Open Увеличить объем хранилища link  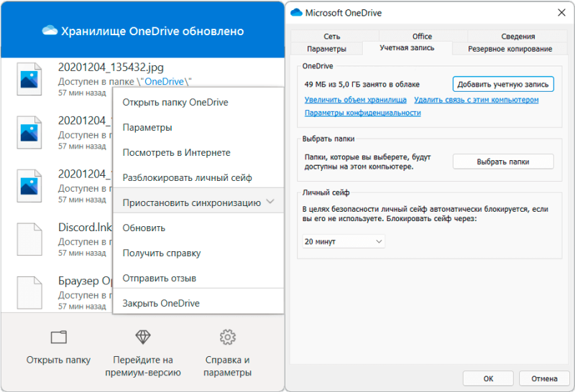click(355, 100)
